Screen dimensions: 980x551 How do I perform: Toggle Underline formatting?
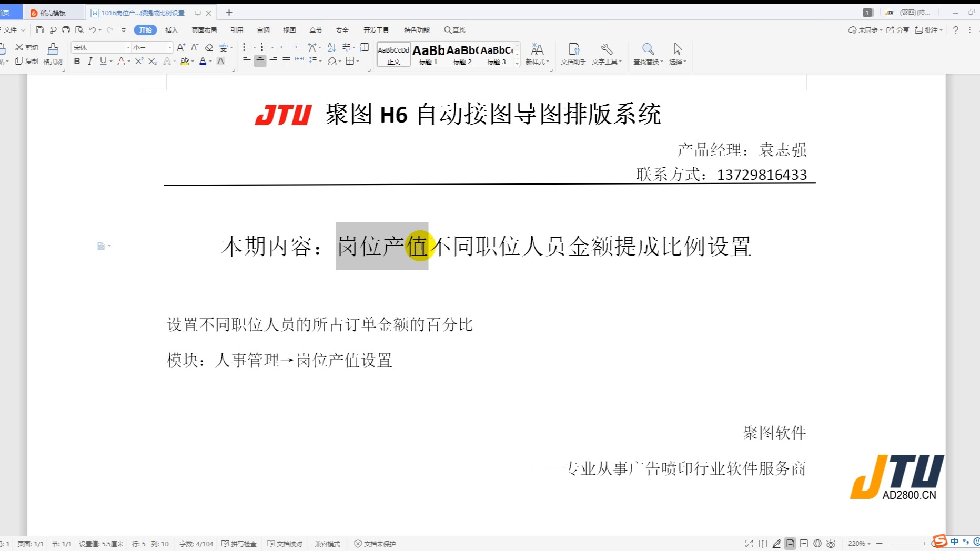103,61
